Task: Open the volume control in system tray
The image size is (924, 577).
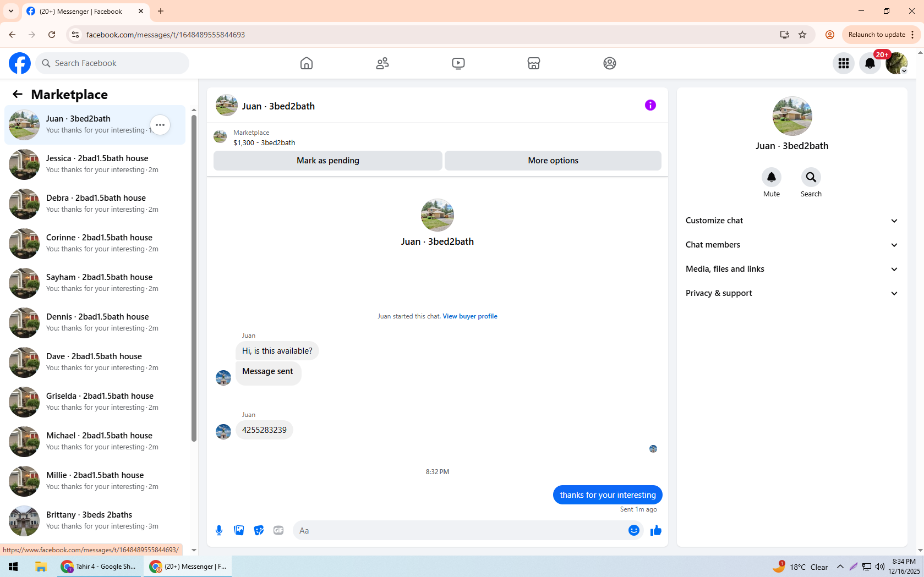Action: tap(880, 567)
